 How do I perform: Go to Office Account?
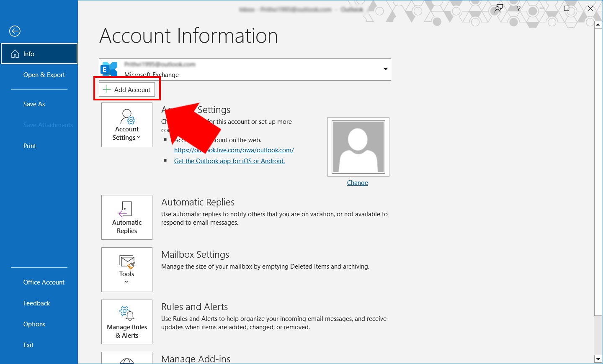[44, 282]
